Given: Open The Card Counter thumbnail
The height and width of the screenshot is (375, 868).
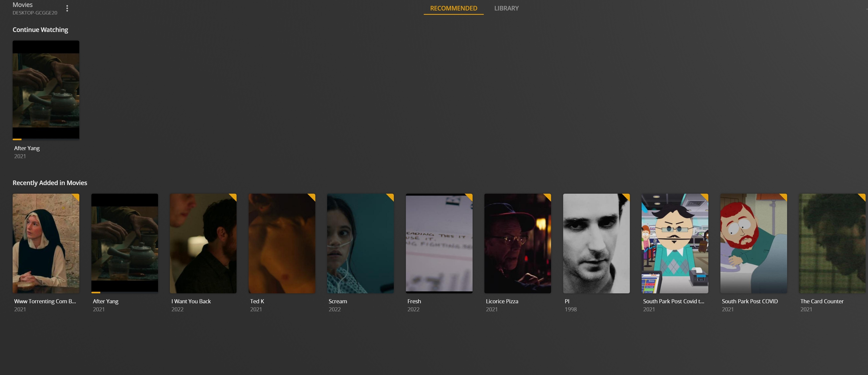Looking at the screenshot, I should (832, 243).
